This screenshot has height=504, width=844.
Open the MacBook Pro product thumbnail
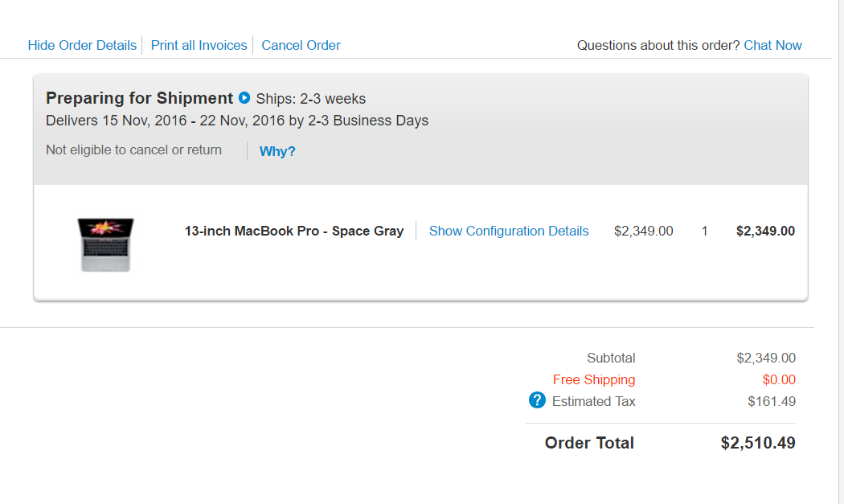pos(105,244)
